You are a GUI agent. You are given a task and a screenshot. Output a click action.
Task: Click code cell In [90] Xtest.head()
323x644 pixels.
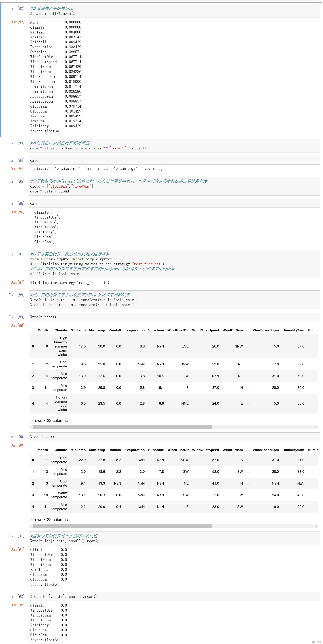point(174,437)
